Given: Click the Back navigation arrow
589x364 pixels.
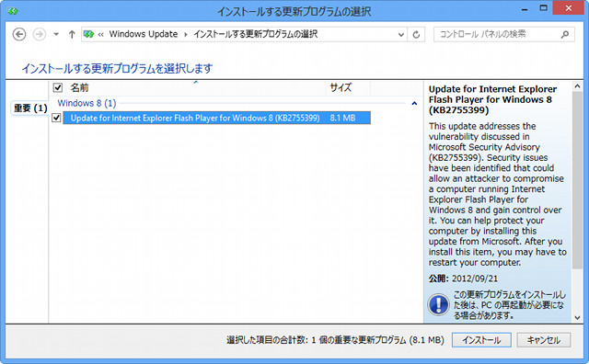Looking at the screenshot, I should point(19,35).
